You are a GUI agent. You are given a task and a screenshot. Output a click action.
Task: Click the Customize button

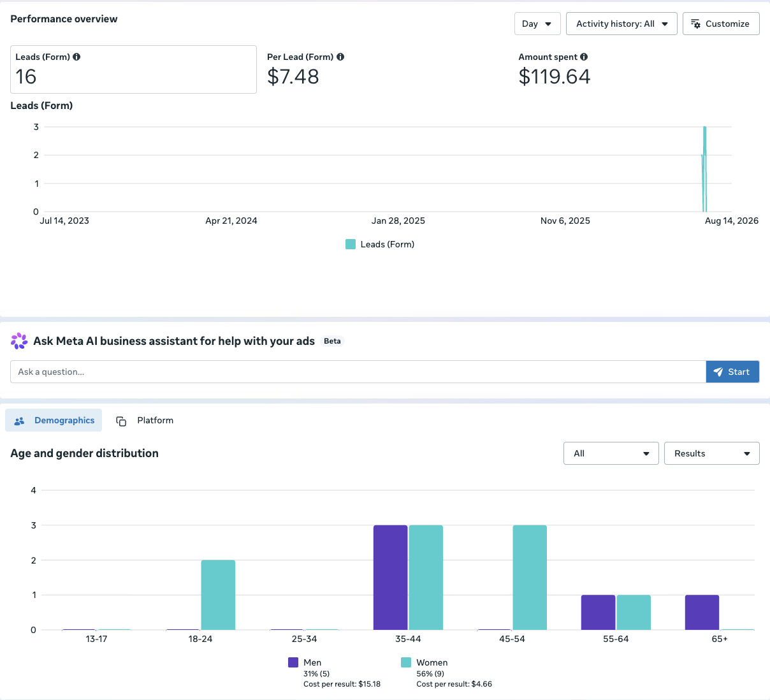(x=721, y=24)
